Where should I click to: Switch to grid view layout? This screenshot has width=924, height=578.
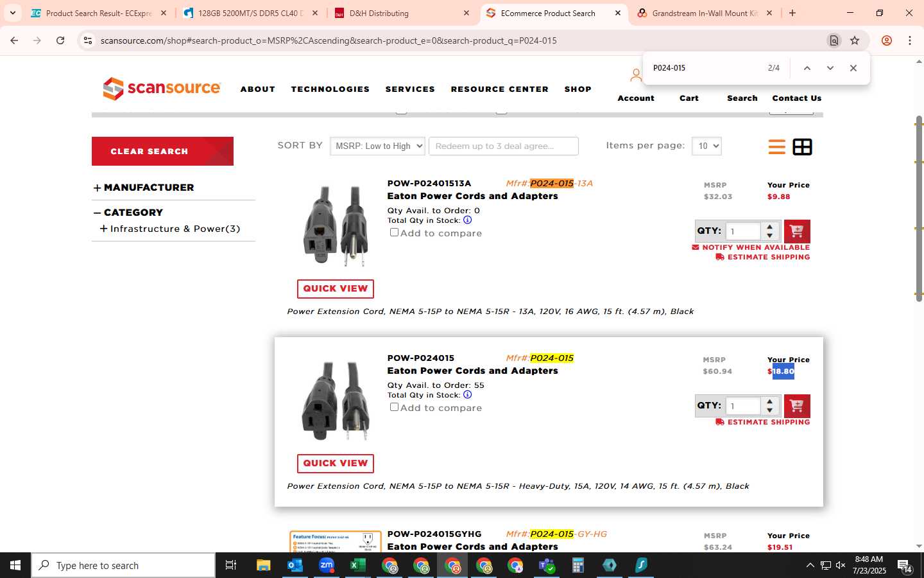802,147
